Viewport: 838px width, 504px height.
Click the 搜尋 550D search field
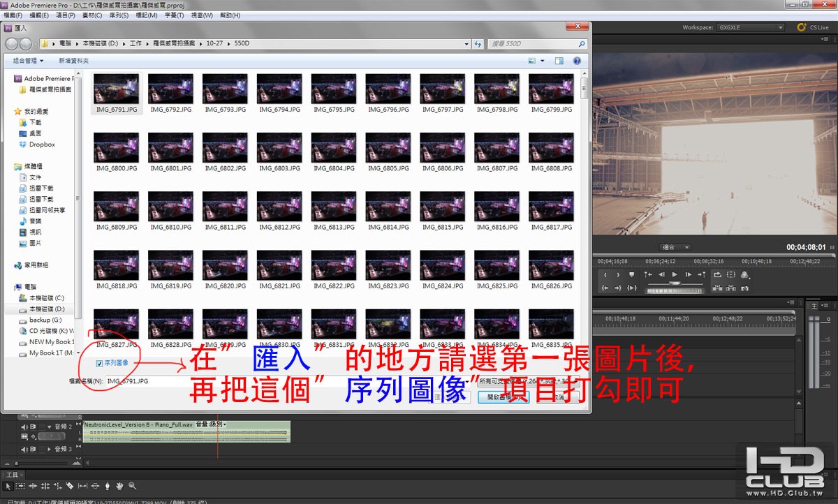(x=538, y=44)
